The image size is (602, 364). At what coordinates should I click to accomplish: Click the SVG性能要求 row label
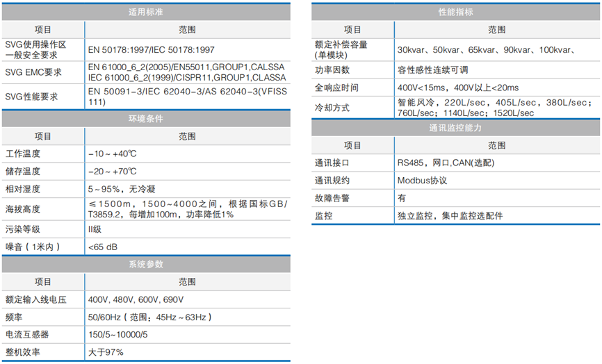31,97
